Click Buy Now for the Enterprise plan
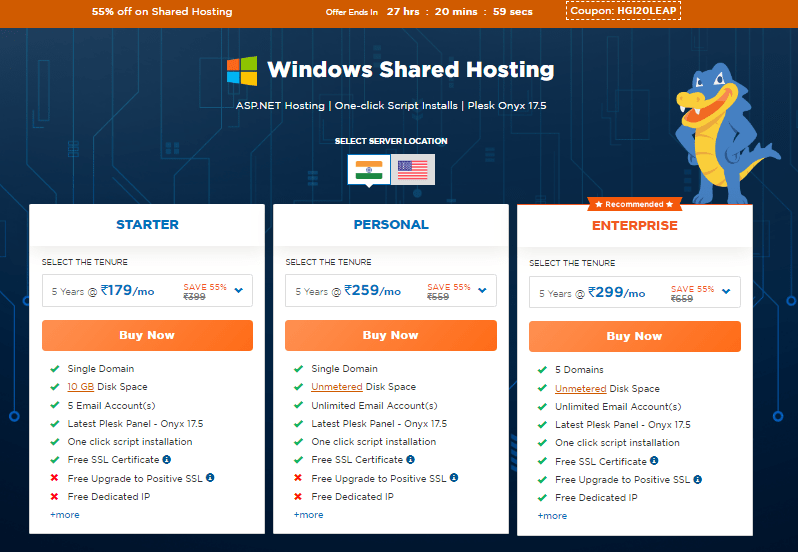Image resolution: width=798 pixels, height=552 pixels. tap(635, 336)
